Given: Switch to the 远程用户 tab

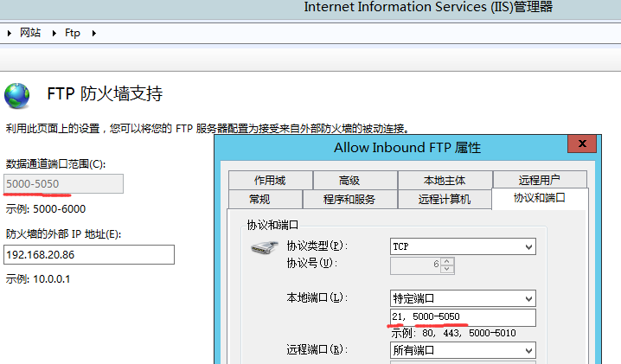Looking at the screenshot, I should (x=540, y=180).
